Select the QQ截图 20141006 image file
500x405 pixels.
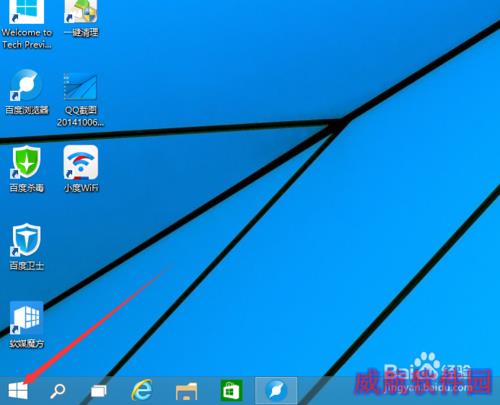point(80,99)
